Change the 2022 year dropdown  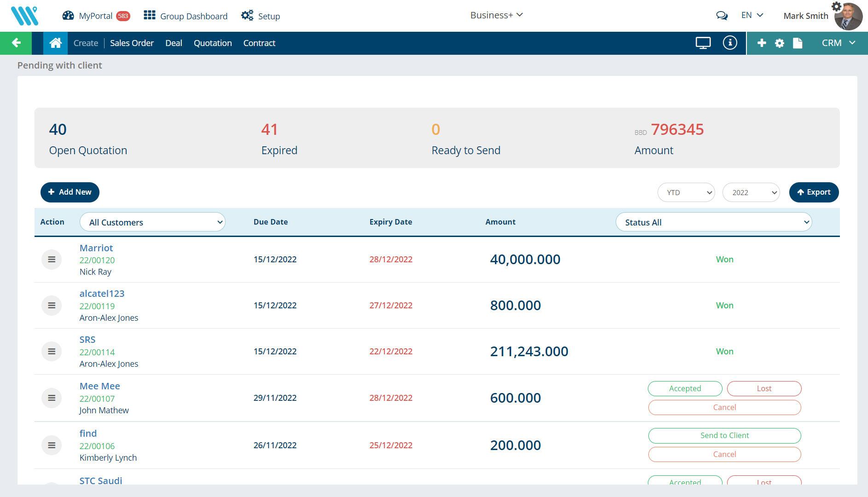751,192
